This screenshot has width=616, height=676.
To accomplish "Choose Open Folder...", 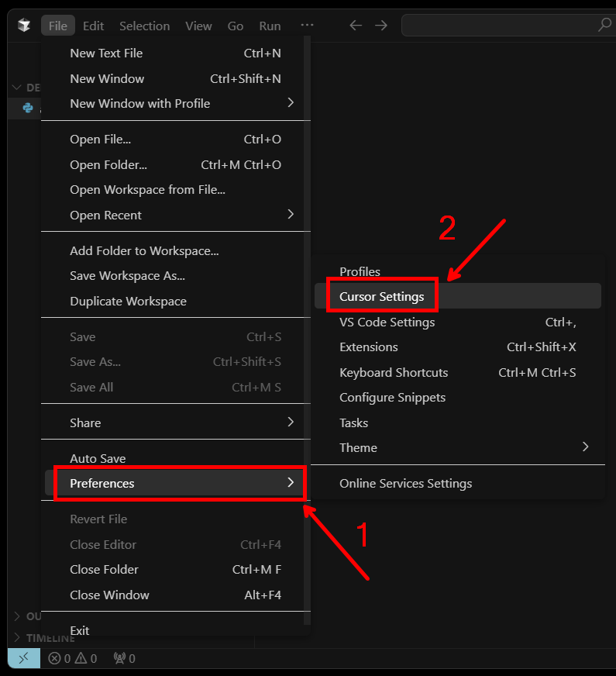I will point(175,164).
